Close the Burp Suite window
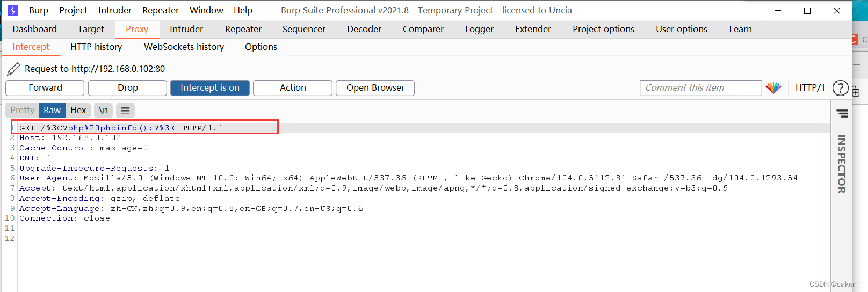868x292 pixels. 837,10
